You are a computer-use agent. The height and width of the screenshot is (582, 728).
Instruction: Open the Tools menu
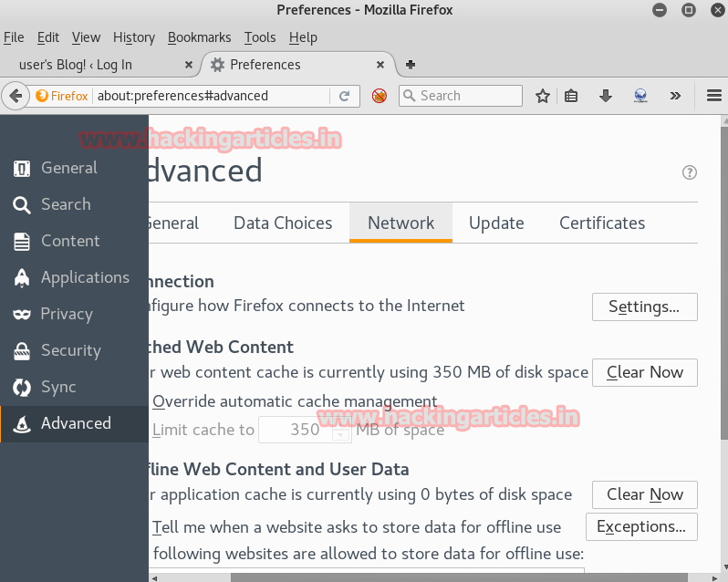click(260, 37)
